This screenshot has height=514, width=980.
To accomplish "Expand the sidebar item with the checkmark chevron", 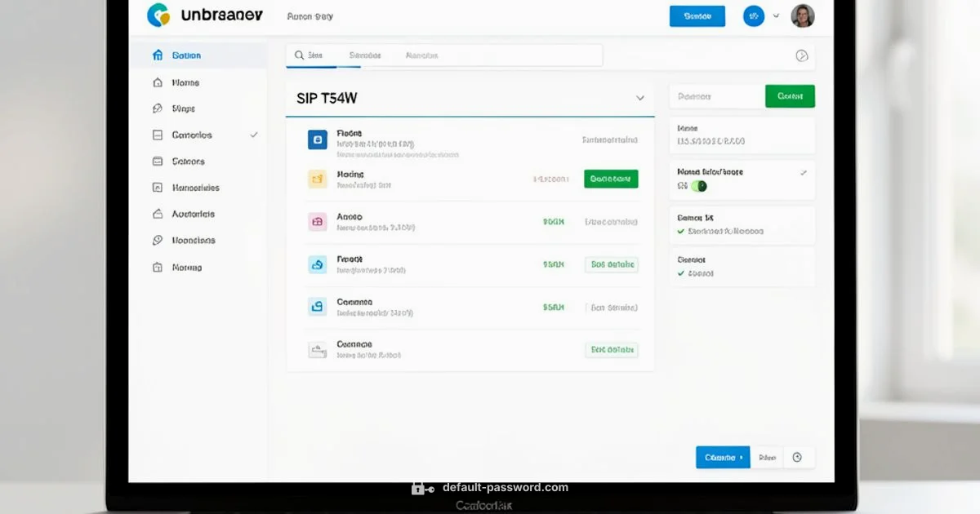I will click(254, 135).
